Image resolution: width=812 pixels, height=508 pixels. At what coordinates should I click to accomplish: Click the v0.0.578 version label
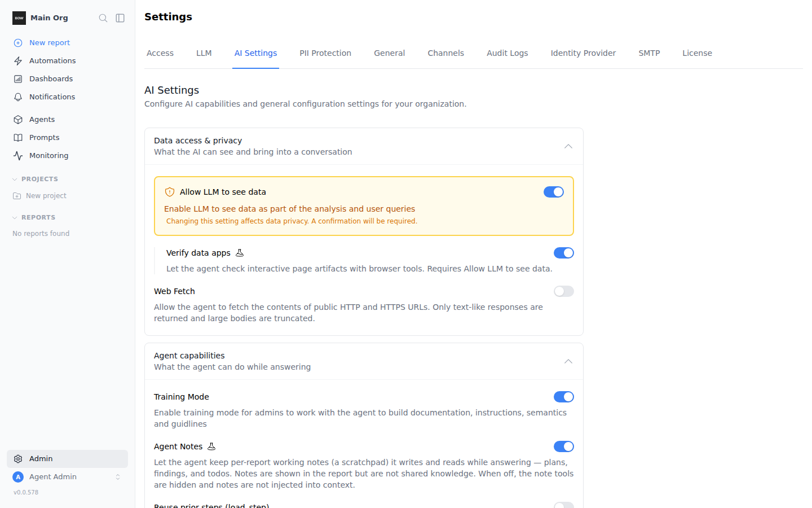[x=26, y=492]
